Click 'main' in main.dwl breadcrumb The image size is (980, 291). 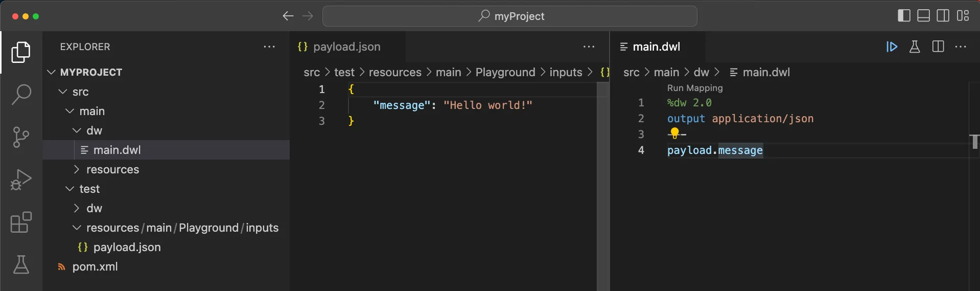click(666, 72)
